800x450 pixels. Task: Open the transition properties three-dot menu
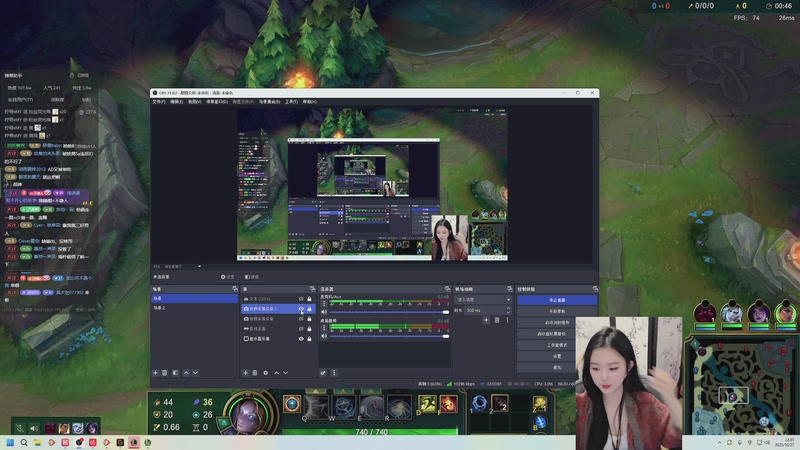(x=507, y=320)
